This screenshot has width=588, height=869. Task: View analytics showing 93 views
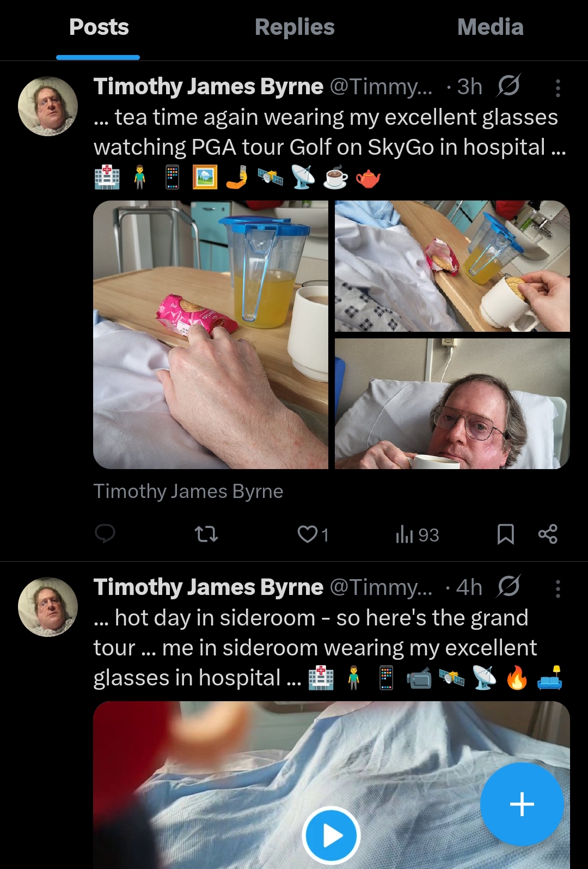tap(417, 534)
